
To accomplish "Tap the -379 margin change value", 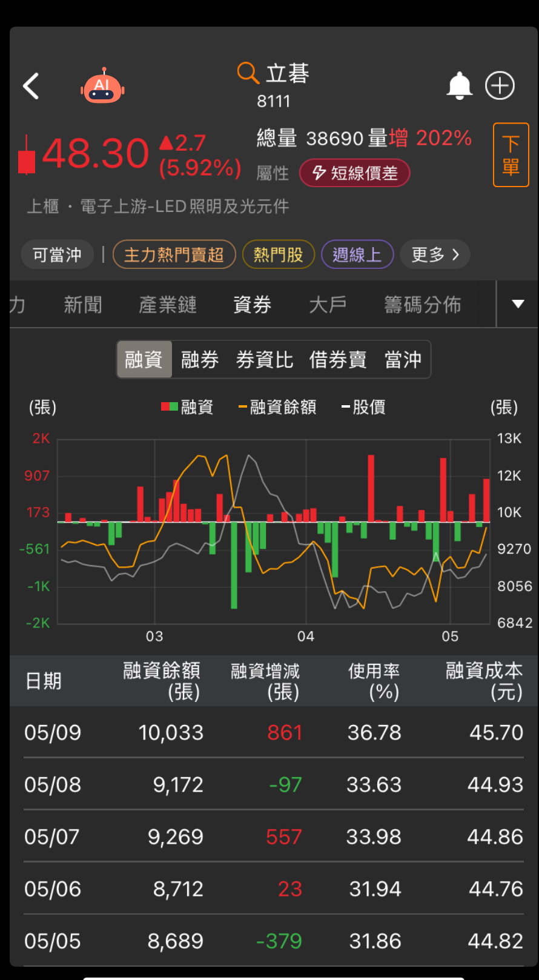I will 279,941.
